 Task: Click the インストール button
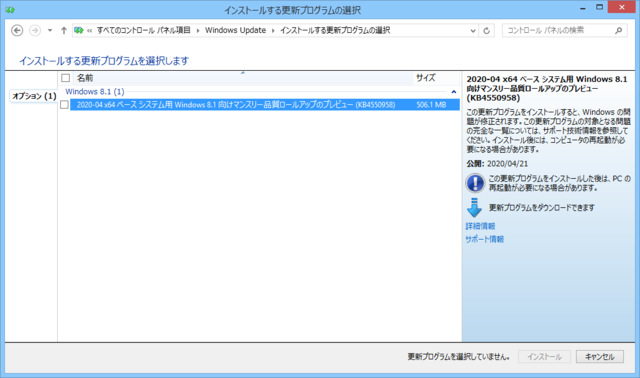[x=544, y=357]
